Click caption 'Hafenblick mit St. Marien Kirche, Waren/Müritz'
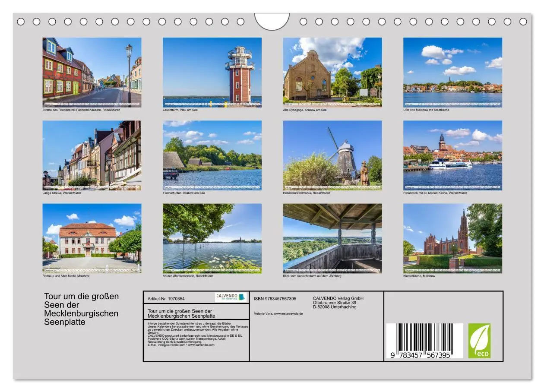 pyautogui.click(x=435, y=193)
